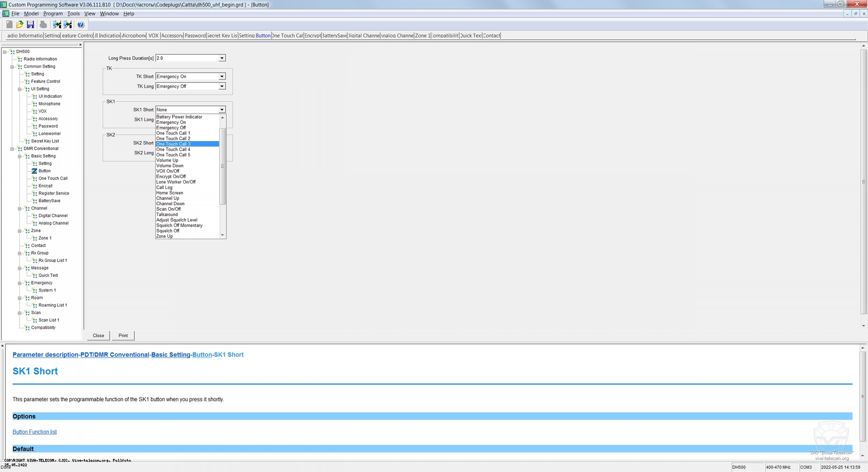This screenshot has width=868, height=472.
Task: Open the TK Short dropdown
Action: point(222,77)
